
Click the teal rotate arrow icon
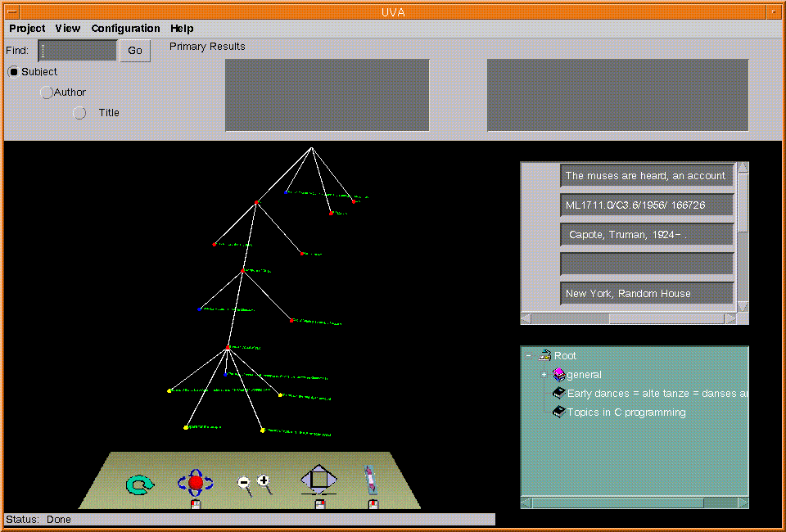[139, 485]
